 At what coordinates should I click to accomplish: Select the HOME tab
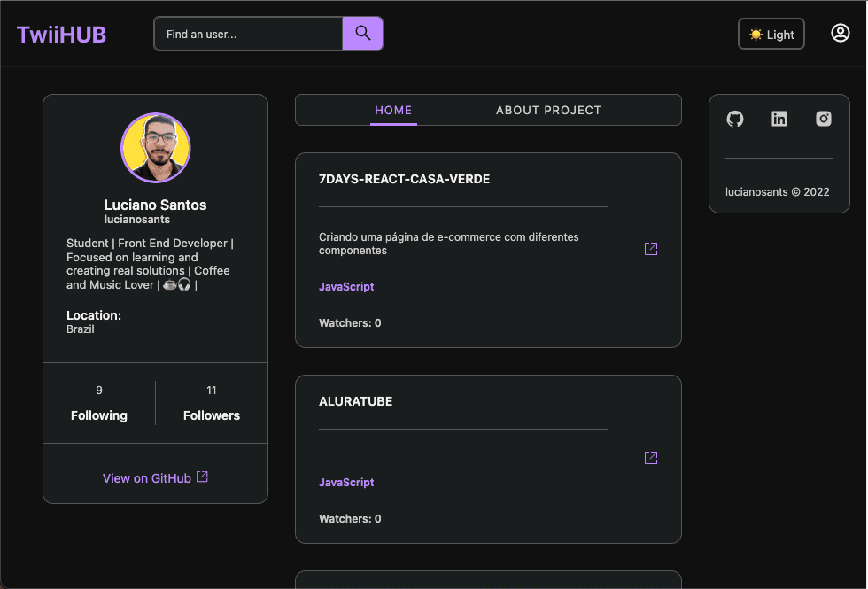tap(393, 111)
